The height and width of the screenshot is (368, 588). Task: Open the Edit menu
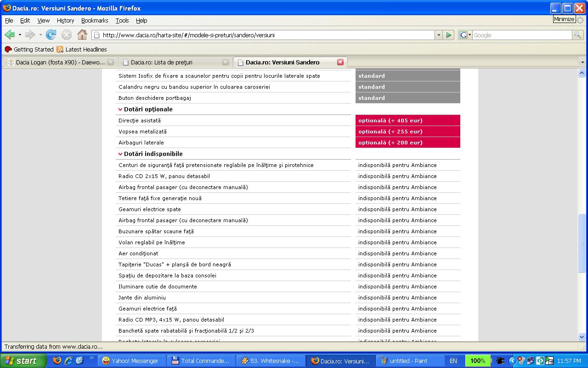[25, 20]
